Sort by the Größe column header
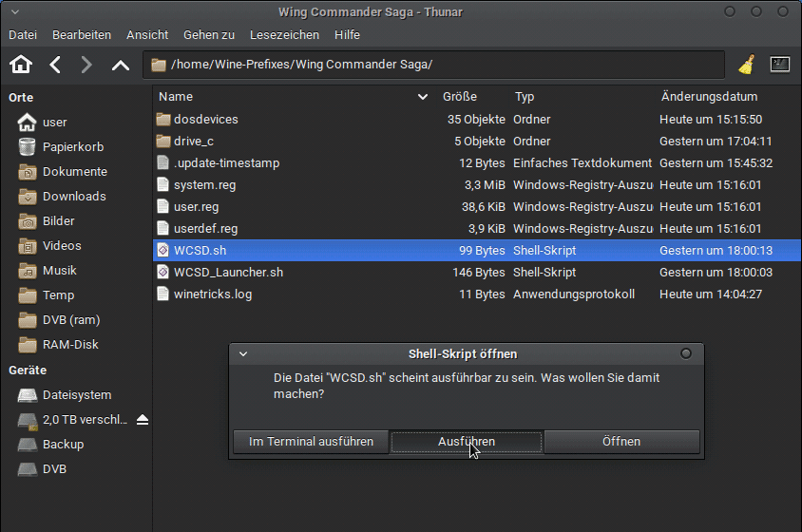This screenshot has width=802, height=532. click(x=460, y=97)
